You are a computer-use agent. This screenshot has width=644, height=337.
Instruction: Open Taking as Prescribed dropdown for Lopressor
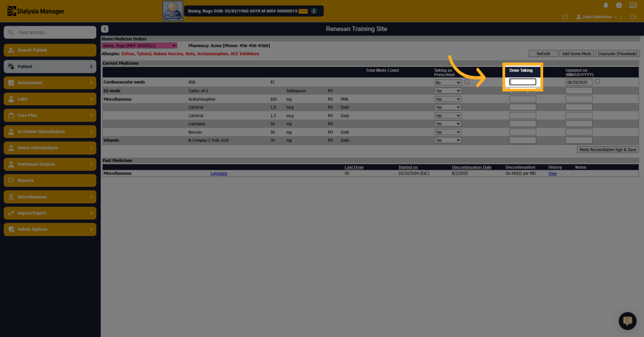pos(448,124)
